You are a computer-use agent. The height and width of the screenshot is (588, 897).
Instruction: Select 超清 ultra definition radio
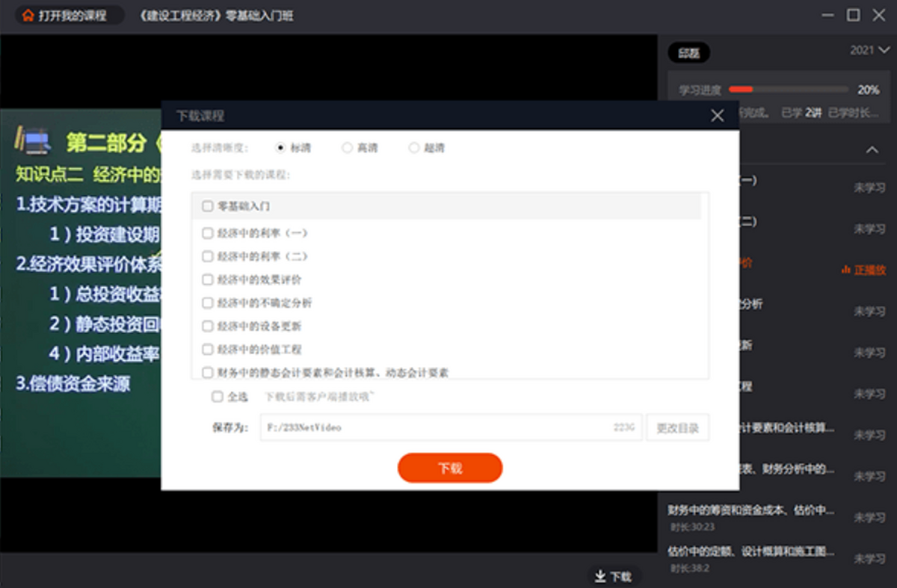coord(413,148)
